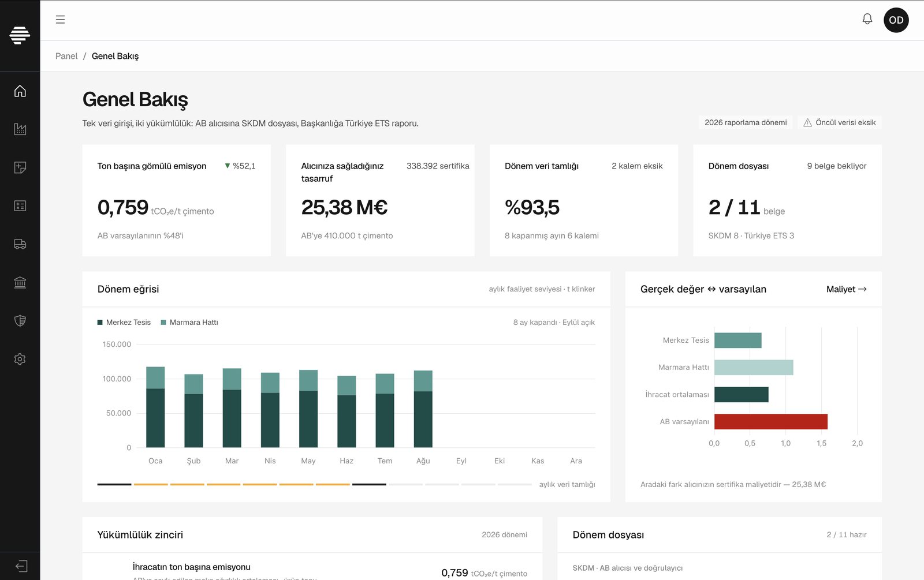Click the 9 belge bekliyor text
This screenshot has height=580, width=924.
coord(837,166)
